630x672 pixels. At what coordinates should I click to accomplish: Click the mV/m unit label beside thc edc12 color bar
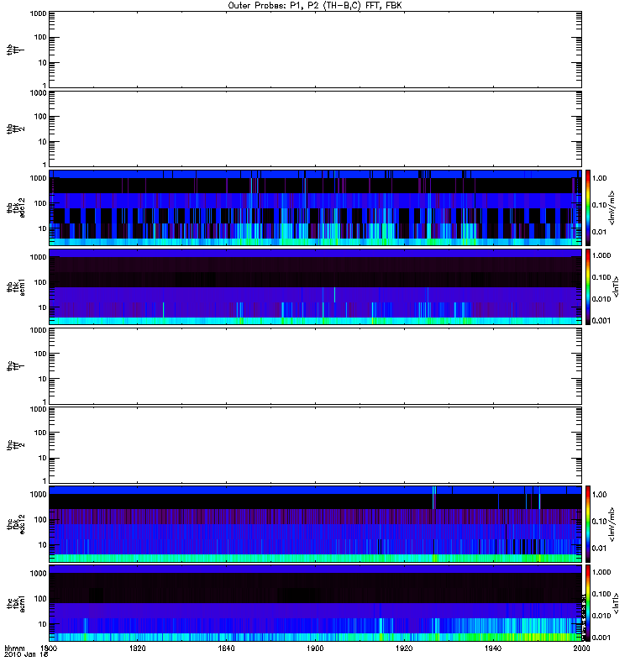612,524
